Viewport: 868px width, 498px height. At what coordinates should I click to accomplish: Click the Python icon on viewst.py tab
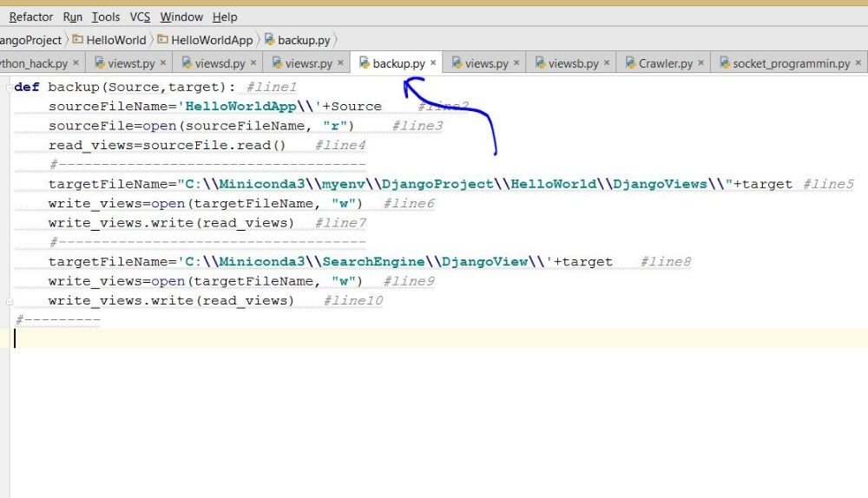100,62
